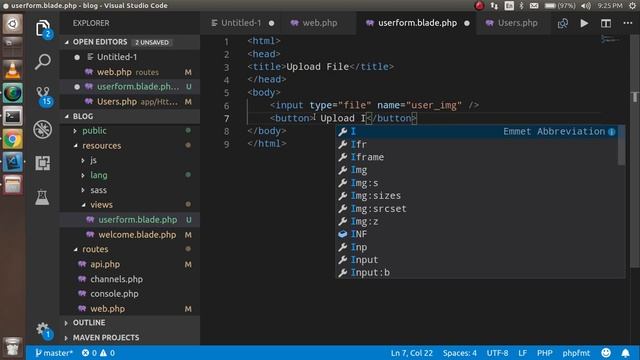Open the Source Control view with 15 changes
640x360 pixels.
coord(43,96)
